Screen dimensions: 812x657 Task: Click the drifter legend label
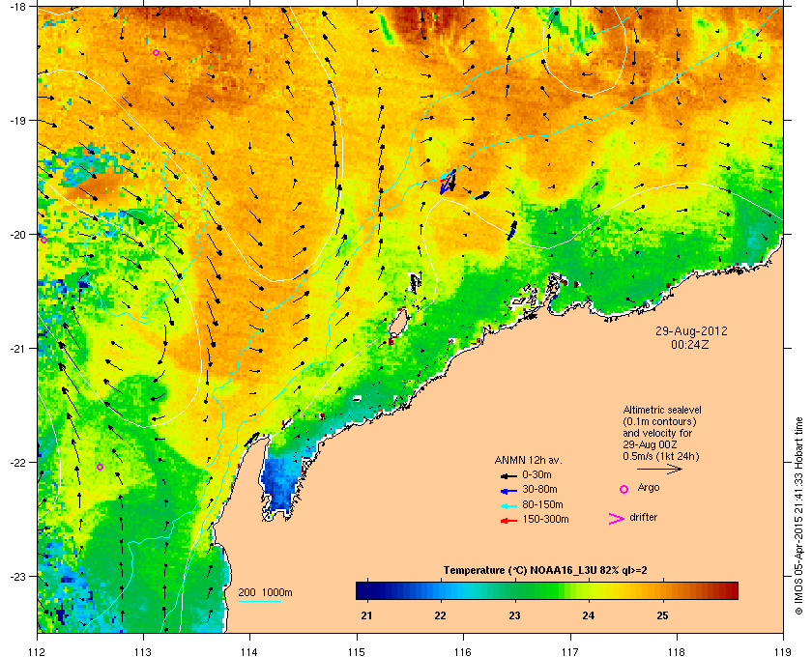click(643, 517)
